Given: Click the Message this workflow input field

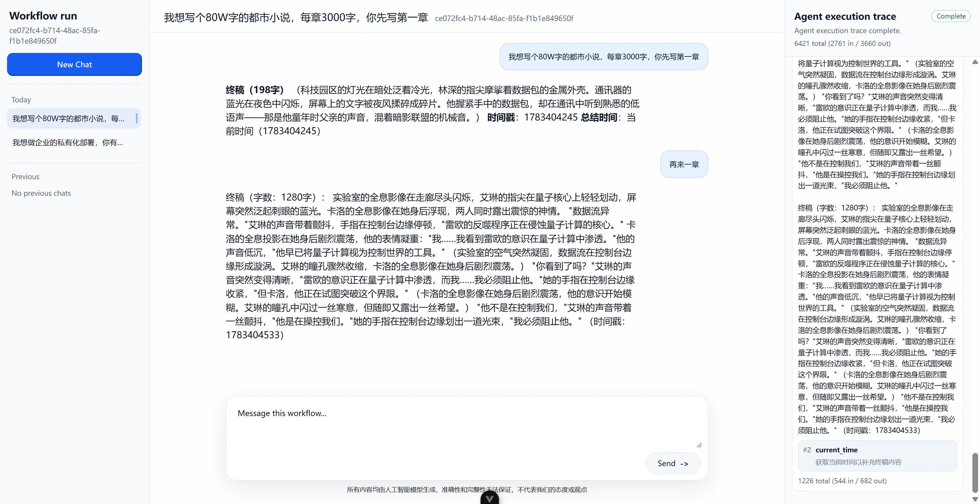Looking at the screenshot, I should [467, 425].
